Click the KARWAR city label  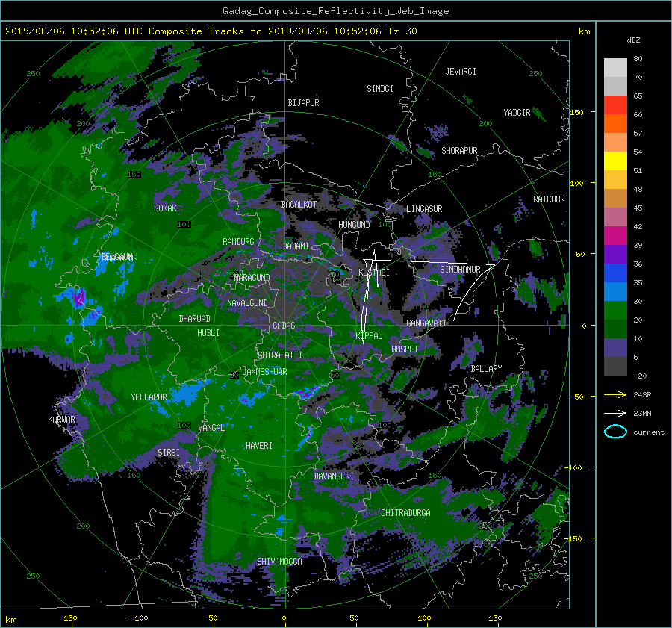pyautogui.click(x=61, y=420)
